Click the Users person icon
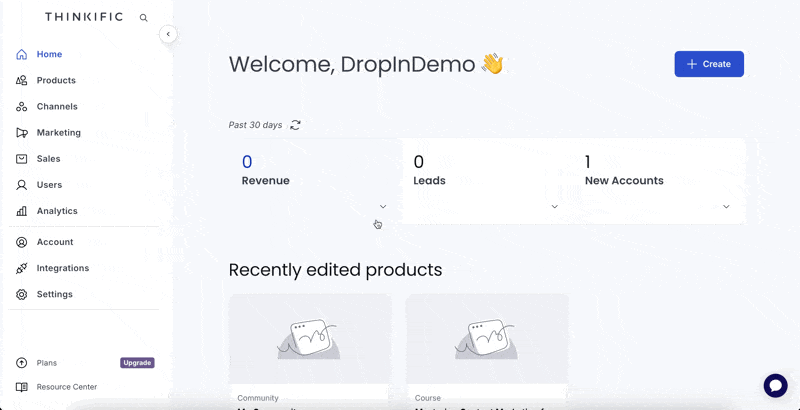This screenshot has height=410, width=800. click(x=21, y=185)
